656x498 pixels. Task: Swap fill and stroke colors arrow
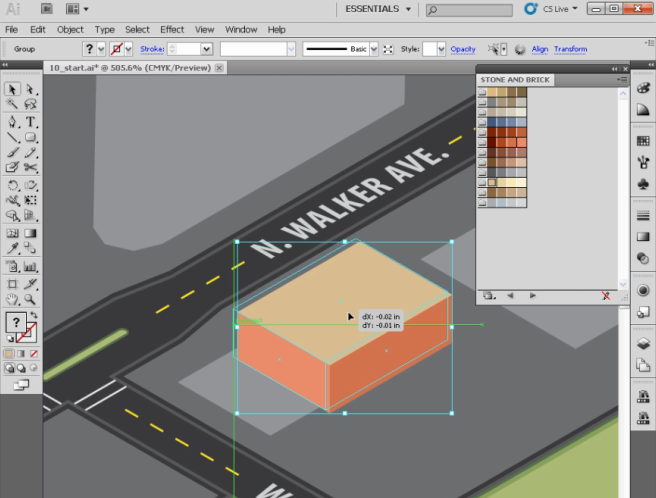pyautogui.click(x=35, y=315)
